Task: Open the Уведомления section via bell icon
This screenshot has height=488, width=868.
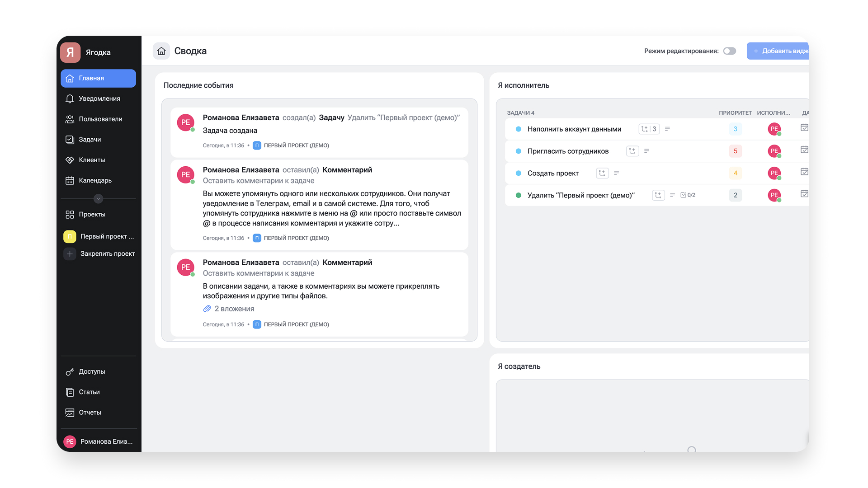Action: click(x=70, y=99)
